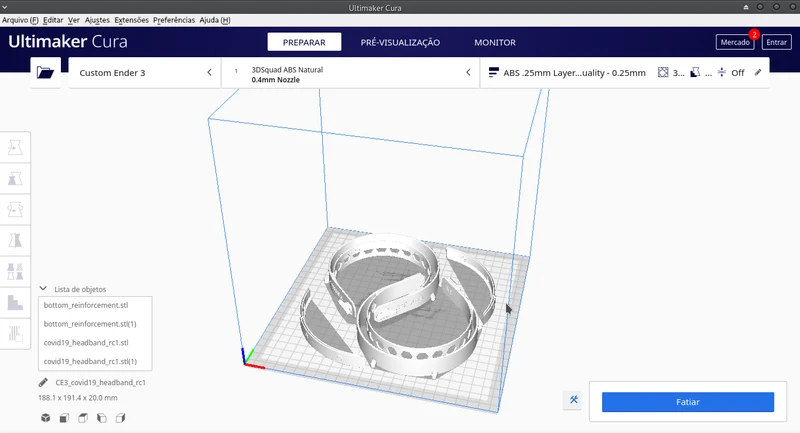
Task: Switch to the PREPARAR tab
Action: 304,42
